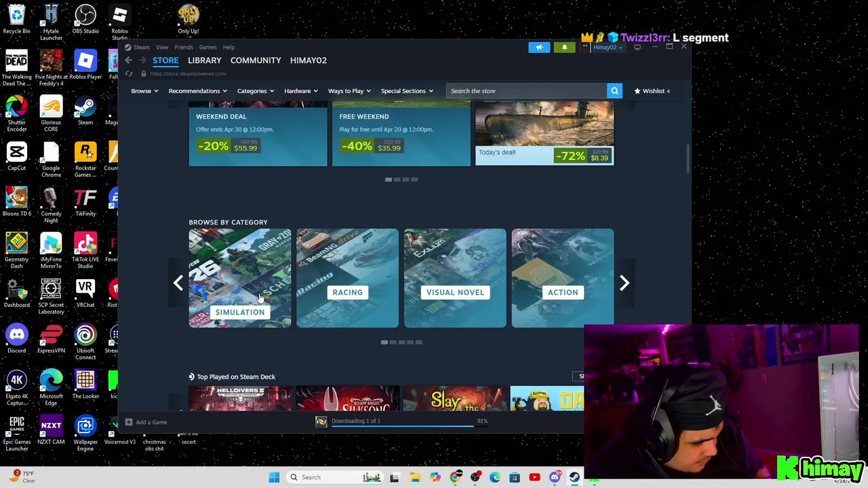Click the Steam taskbar icon

pyautogui.click(x=574, y=477)
